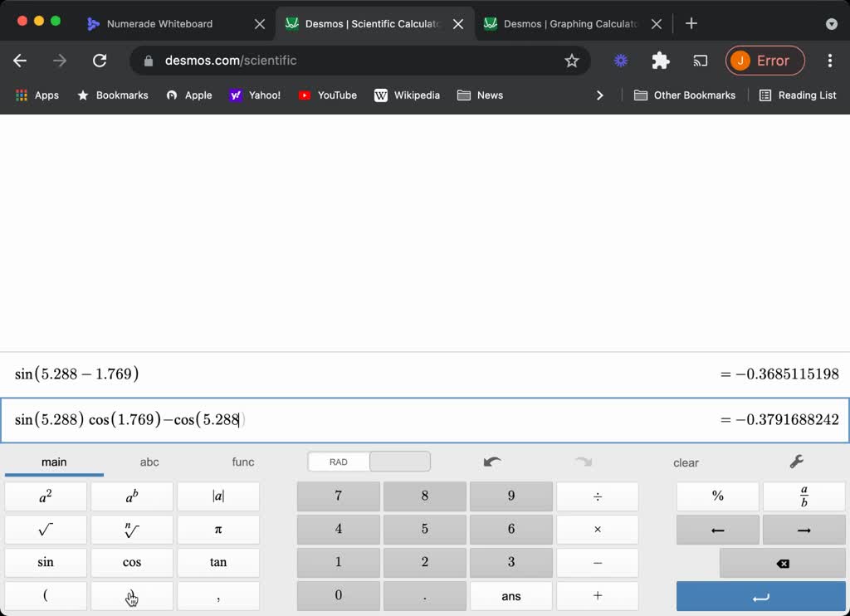Image resolution: width=850 pixels, height=616 pixels.
Task: Open the wrench settings icon
Action: (795, 462)
